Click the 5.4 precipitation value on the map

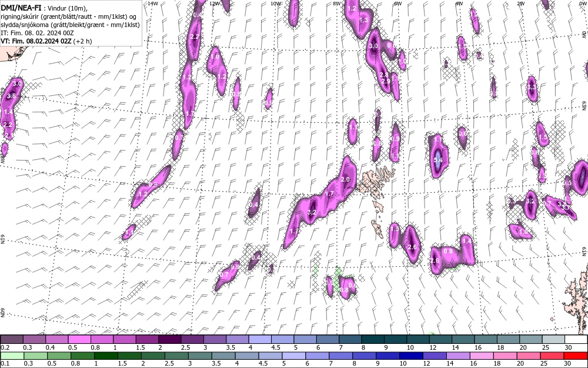pos(438,160)
